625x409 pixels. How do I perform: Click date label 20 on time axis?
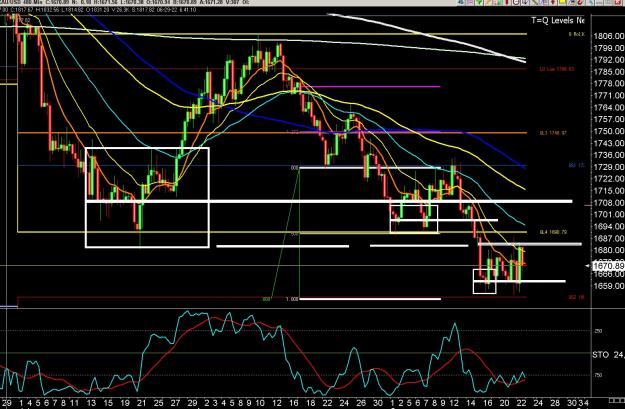tap(505, 403)
